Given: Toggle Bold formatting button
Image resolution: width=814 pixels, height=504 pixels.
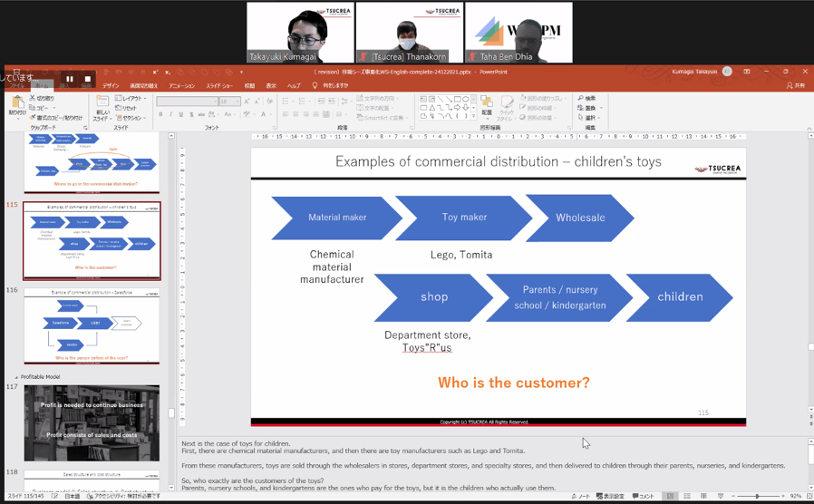Looking at the screenshot, I should click(x=160, y=115).
